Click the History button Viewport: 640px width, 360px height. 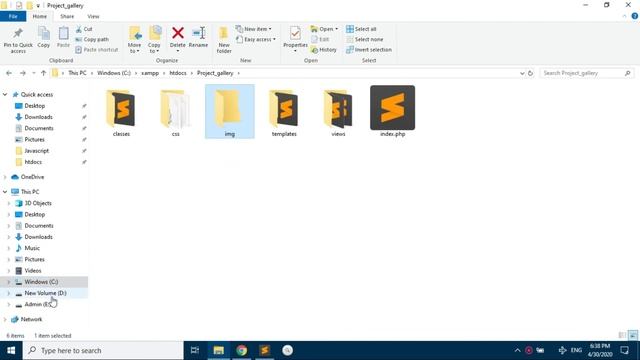click(324, 50)
